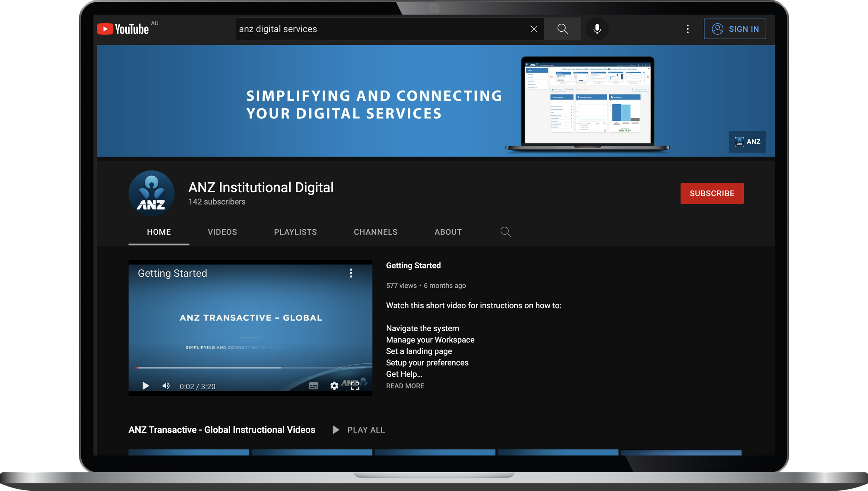The image size is (868, 491).
Task: Click the 'Set a landing page' description line
Action: 419,351
